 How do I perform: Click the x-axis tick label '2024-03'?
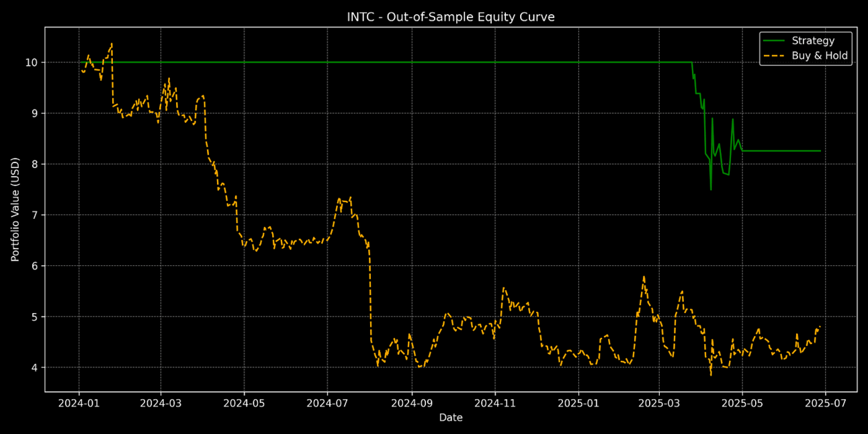pyautogui.click(x=161, y=403)
